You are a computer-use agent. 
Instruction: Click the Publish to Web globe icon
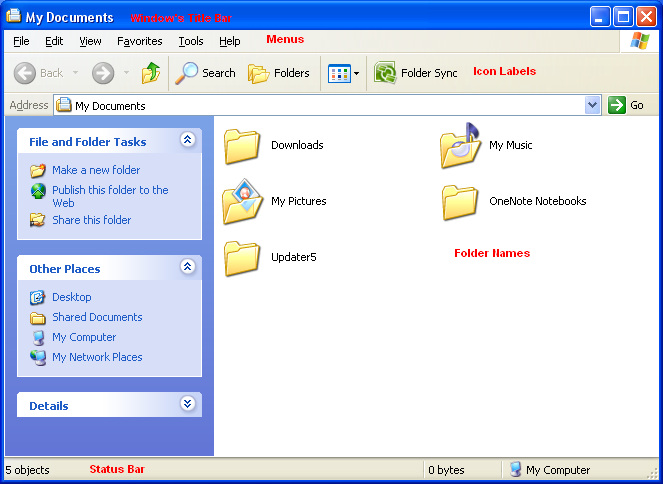coord(38,191)
